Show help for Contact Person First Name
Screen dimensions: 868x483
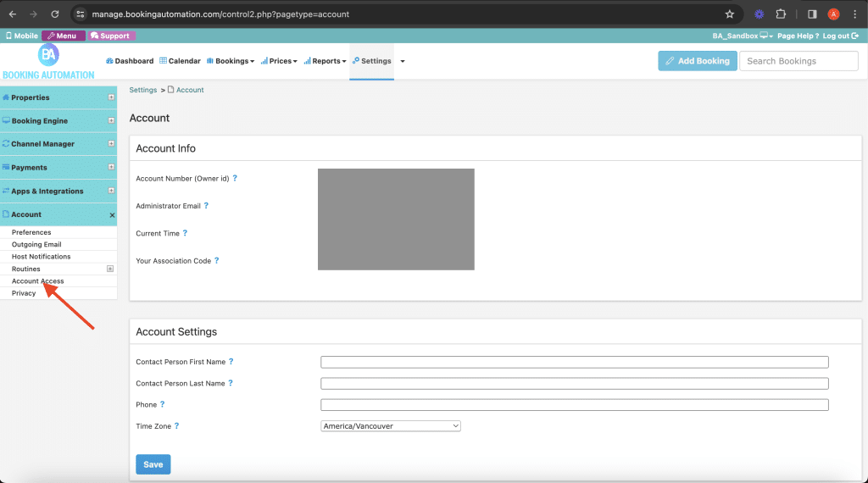tap(231, 361)
